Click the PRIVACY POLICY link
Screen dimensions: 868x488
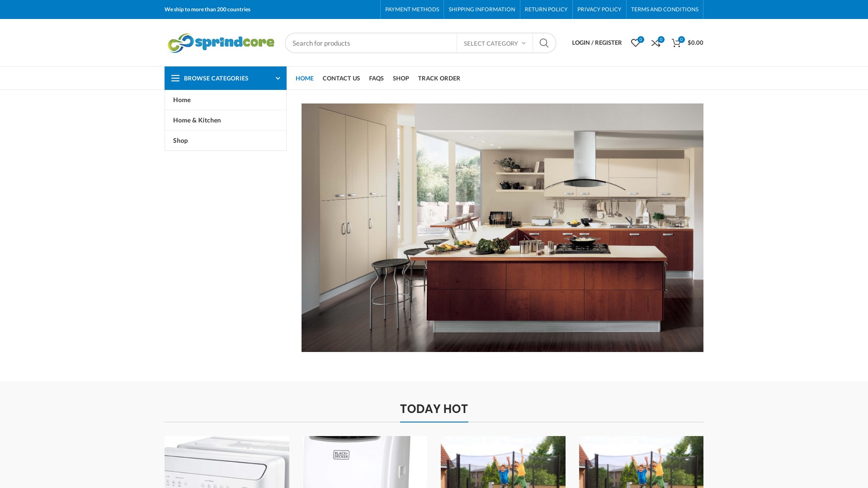(599, 9)
